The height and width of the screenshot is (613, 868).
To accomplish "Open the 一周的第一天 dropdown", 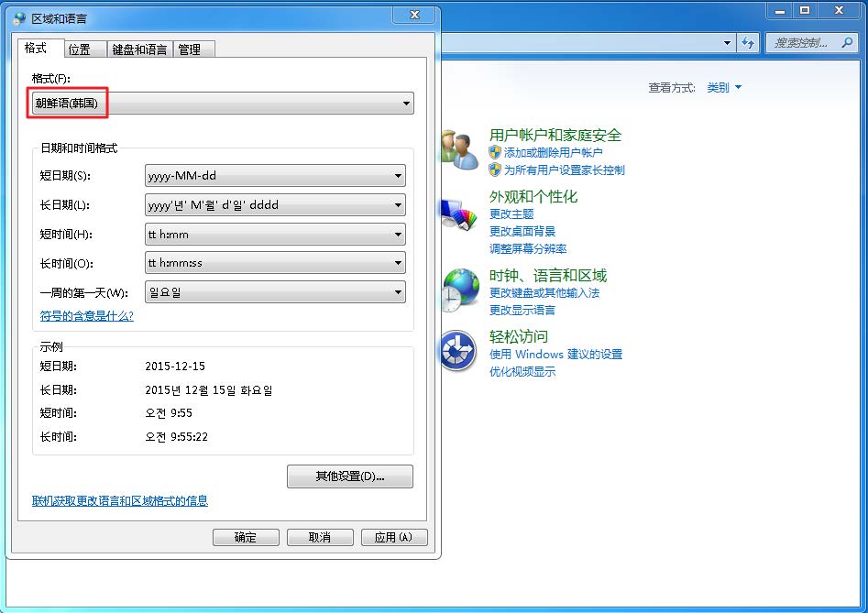I will (x=275, y=292).
